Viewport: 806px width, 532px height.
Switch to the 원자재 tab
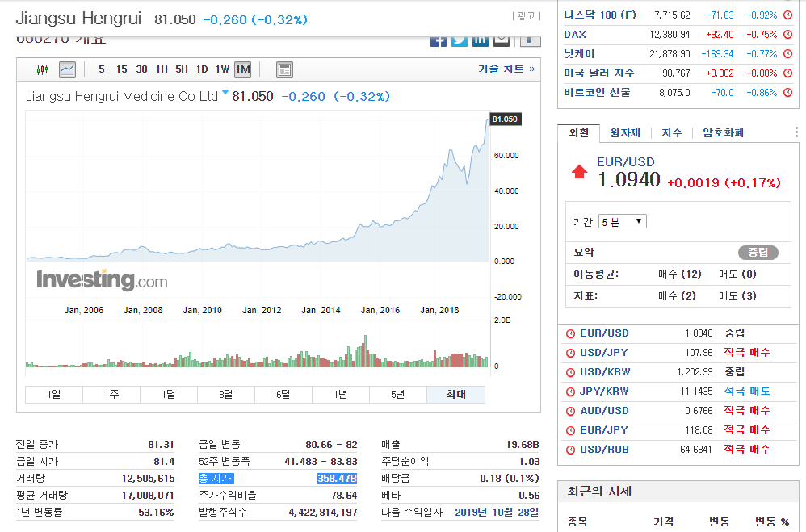625,132
